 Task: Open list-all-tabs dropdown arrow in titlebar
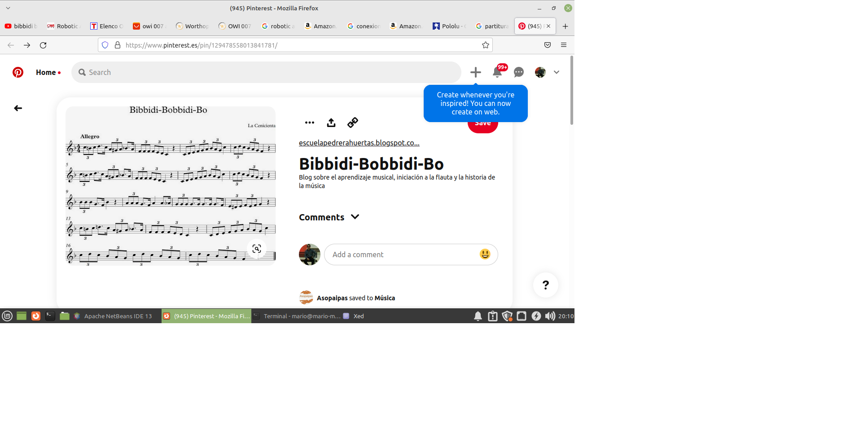coord(8,8)
